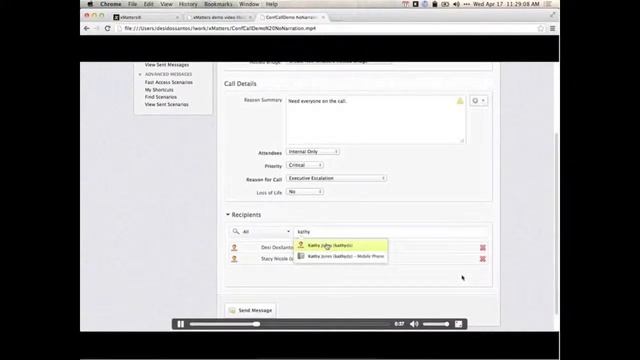Open the Chrome hamburger menu
Image resolution: width=640 pixels, height=360 pixels.
[552, 29]
